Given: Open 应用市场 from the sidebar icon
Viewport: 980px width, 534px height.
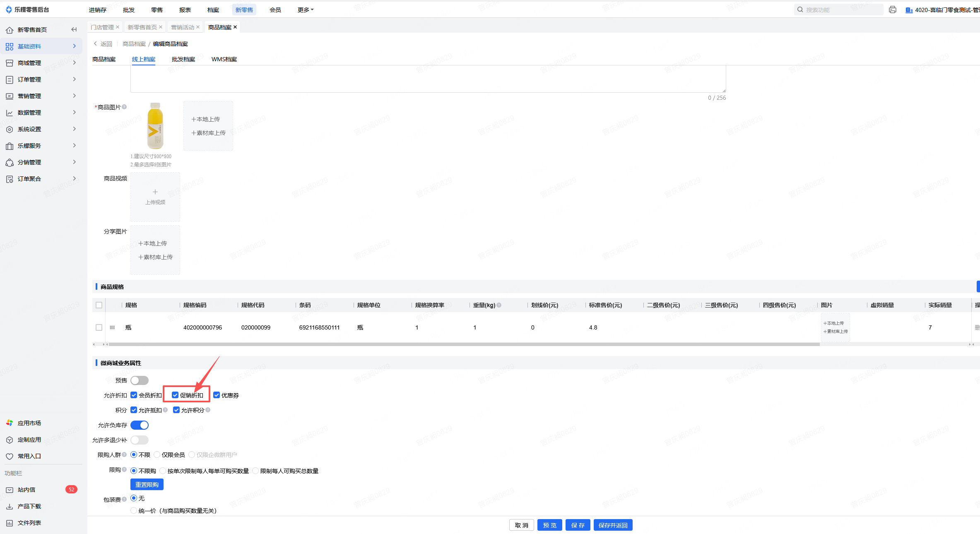Looking at the screenshot, I should pos(10,423).
